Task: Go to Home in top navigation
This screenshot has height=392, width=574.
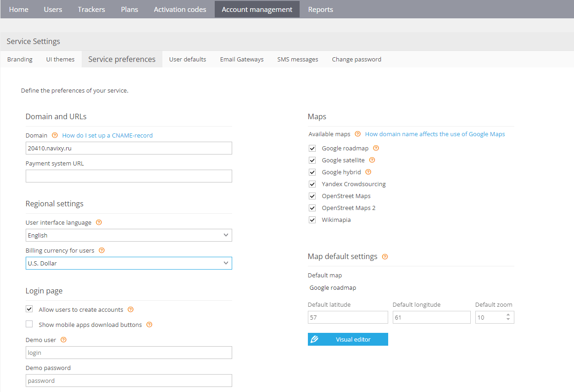Action: click(x=19, y=9)
